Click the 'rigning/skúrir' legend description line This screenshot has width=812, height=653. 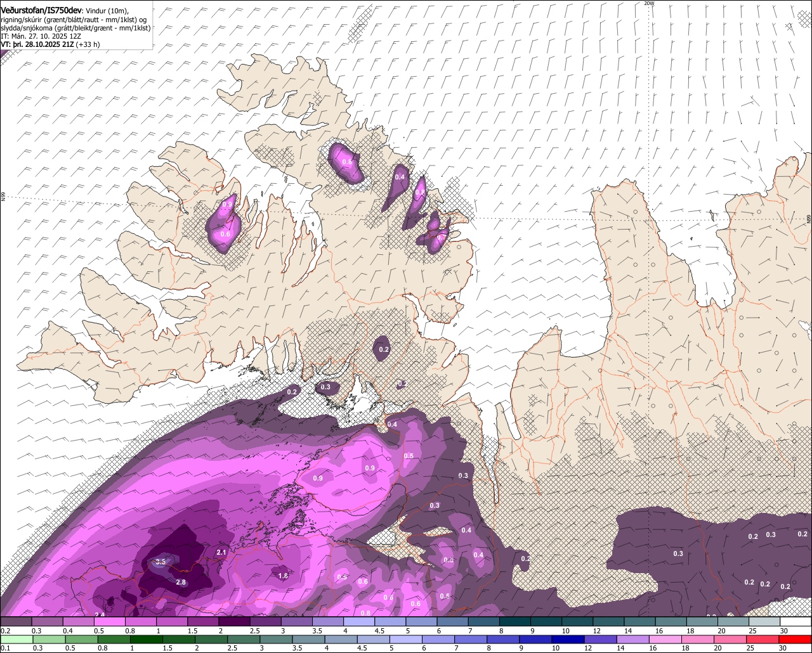(x=75, y=19)
